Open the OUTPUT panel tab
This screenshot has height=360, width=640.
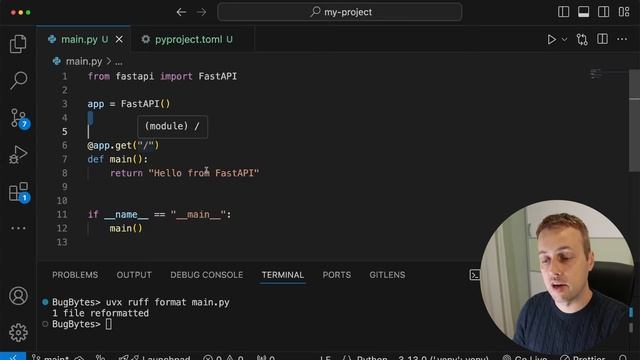(x=134, y=275)
